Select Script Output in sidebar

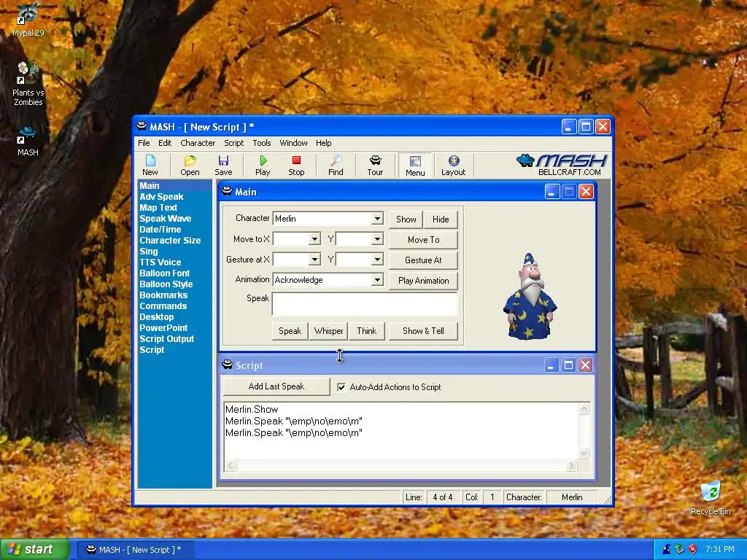click(167, 339)
